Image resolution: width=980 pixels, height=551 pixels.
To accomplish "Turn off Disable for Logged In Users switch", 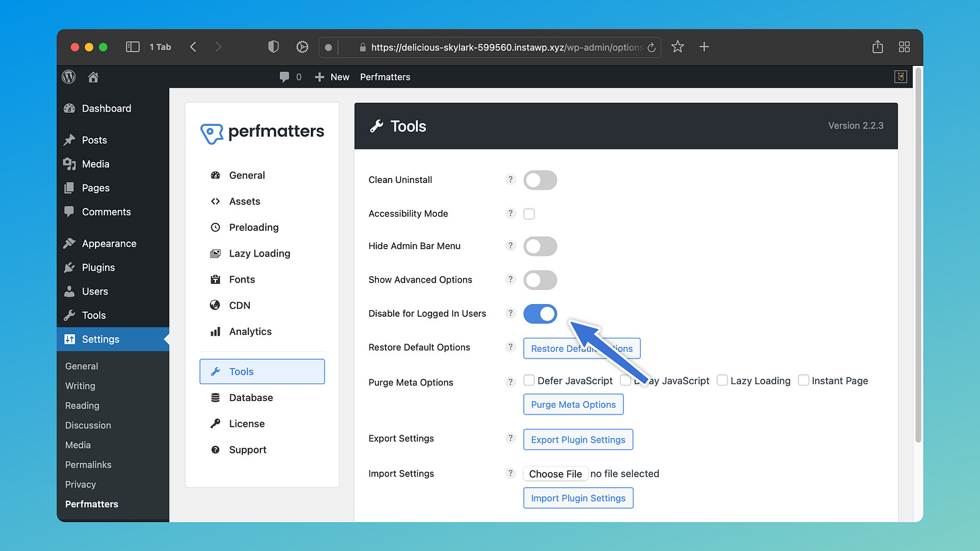I will (x=540, y=314).
